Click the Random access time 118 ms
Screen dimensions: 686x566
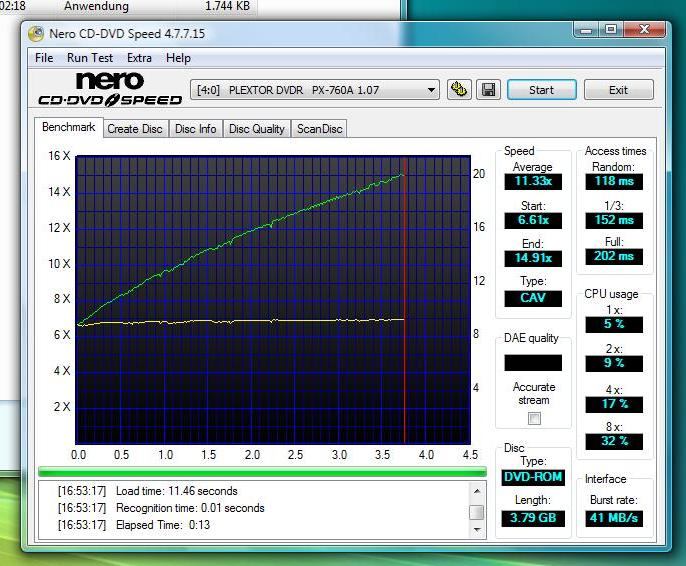[614, 181]
